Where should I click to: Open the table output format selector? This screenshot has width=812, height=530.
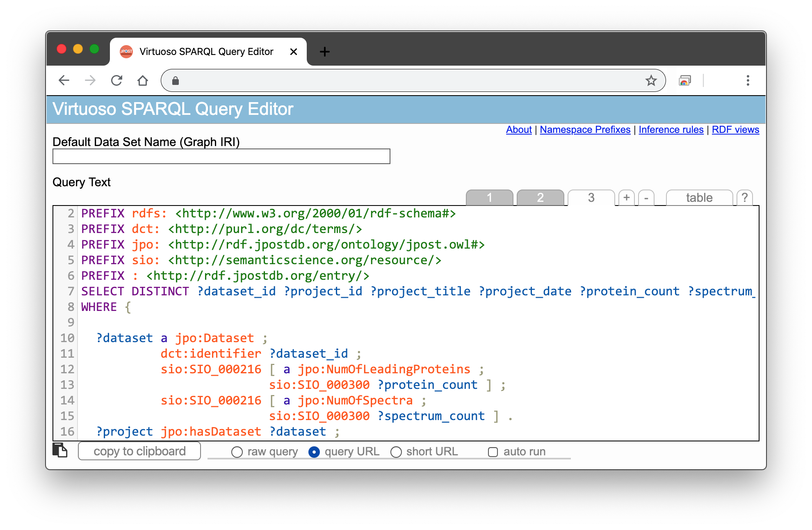click(699, 198)
